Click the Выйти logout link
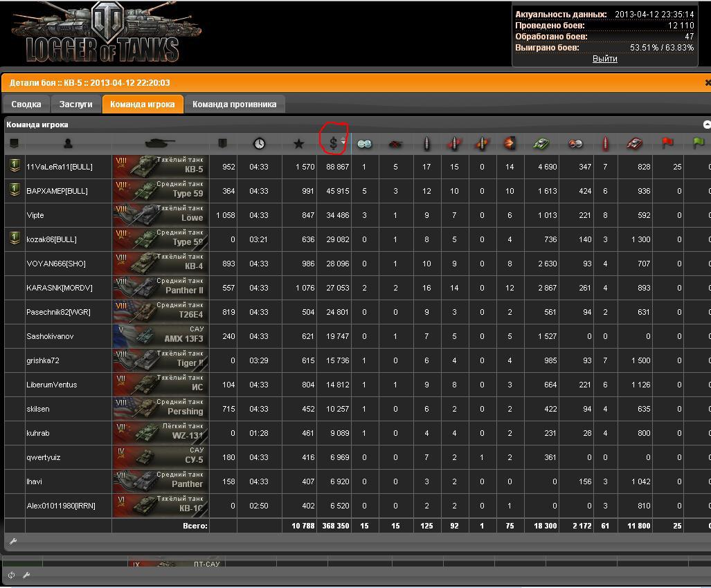Screen dimensions: 711x588 [x=604, y=59]
